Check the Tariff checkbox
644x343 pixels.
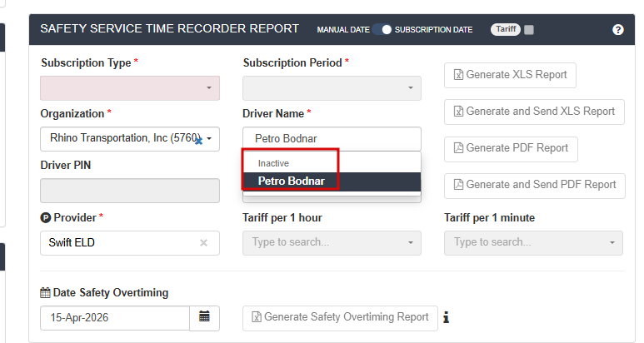[x=530, y=30]
